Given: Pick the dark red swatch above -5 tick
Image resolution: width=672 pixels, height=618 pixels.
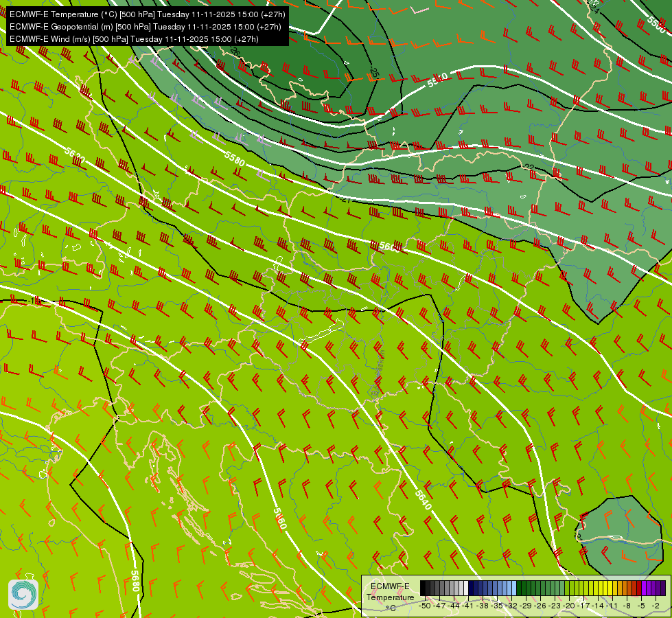Looking at the screenshot, I should (639, 588).
